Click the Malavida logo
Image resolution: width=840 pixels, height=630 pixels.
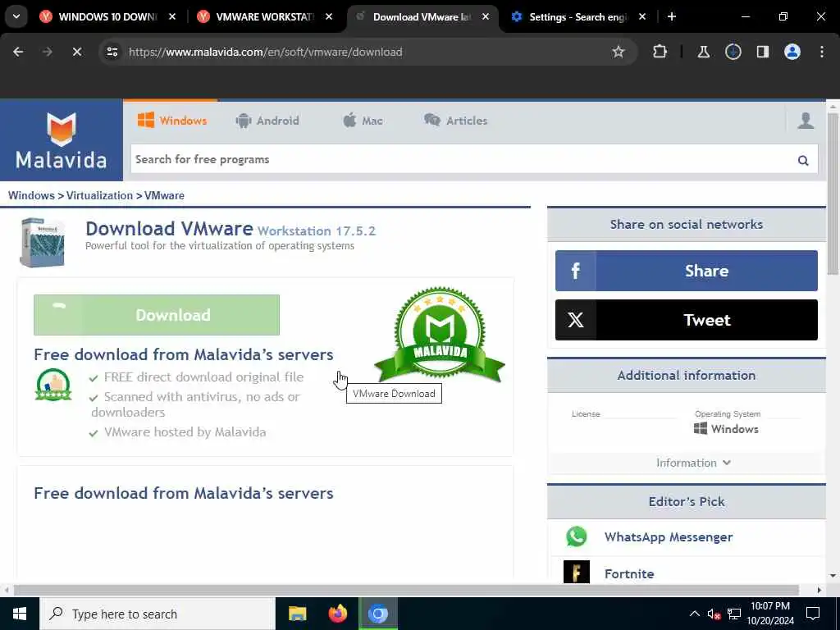61,140
